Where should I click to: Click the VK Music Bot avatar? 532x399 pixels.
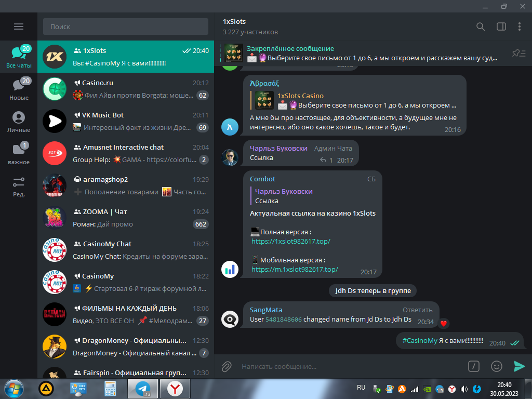pos(55,121)
